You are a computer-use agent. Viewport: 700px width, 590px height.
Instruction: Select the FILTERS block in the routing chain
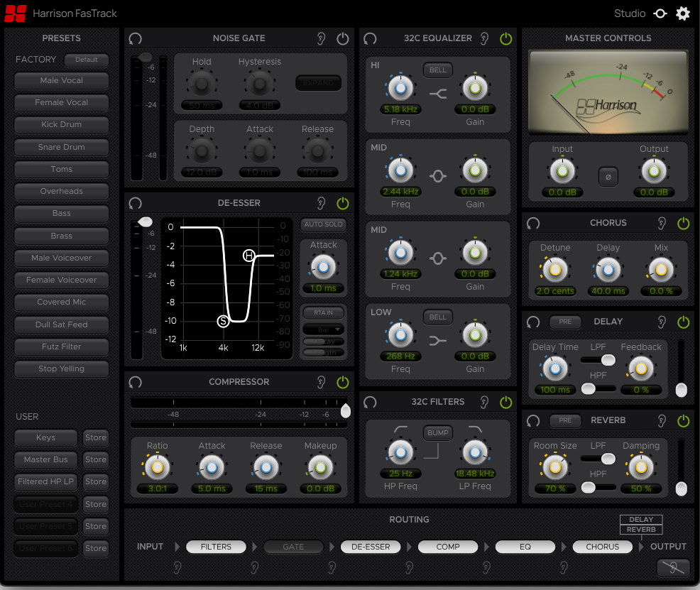click(x=216, y=547)
